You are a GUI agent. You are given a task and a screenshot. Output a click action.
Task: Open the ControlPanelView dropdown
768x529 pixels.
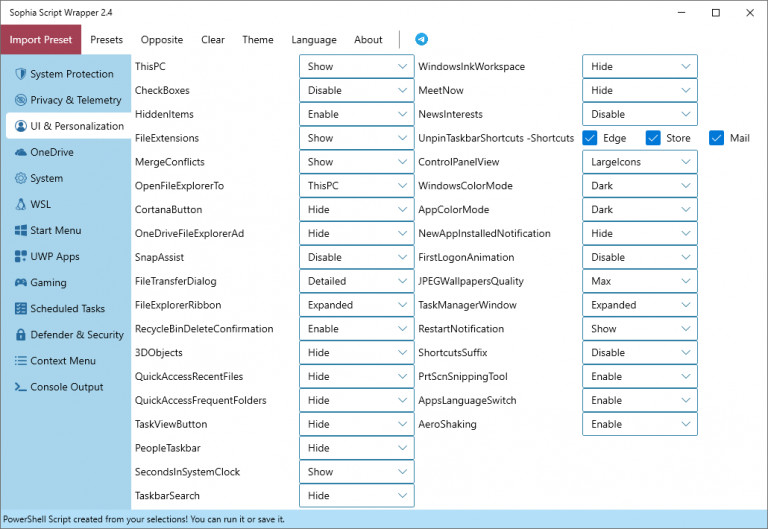[640, 162]
